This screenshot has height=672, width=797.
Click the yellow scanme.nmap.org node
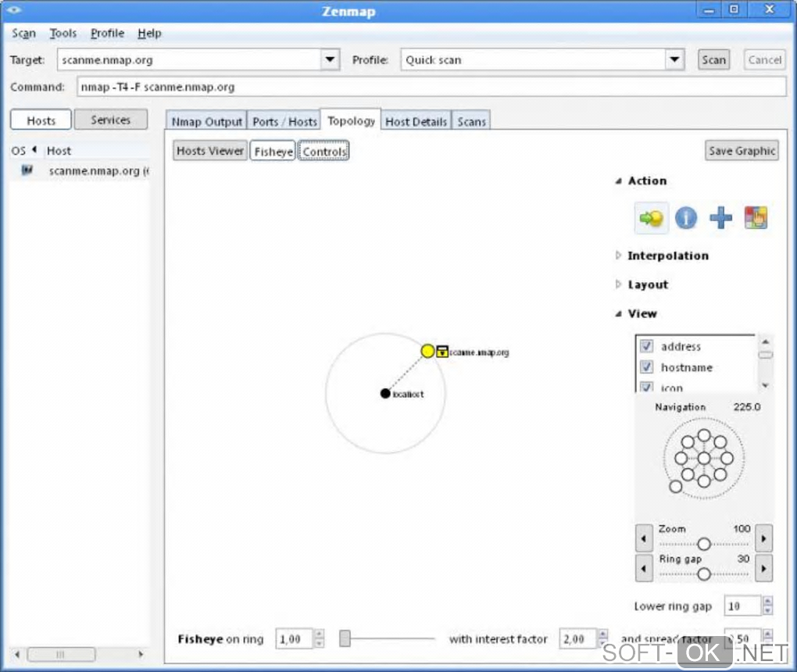coord(427,351)
